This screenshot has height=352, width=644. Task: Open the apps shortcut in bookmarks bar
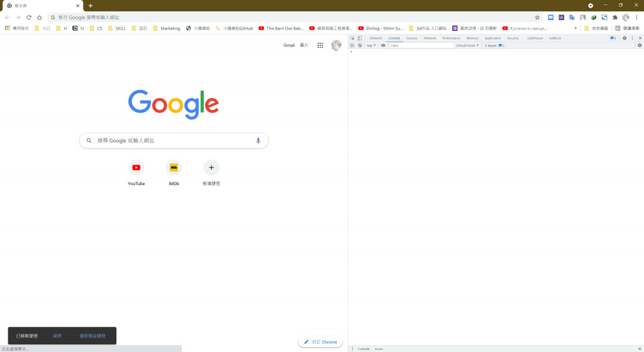(x=17, y=28)
